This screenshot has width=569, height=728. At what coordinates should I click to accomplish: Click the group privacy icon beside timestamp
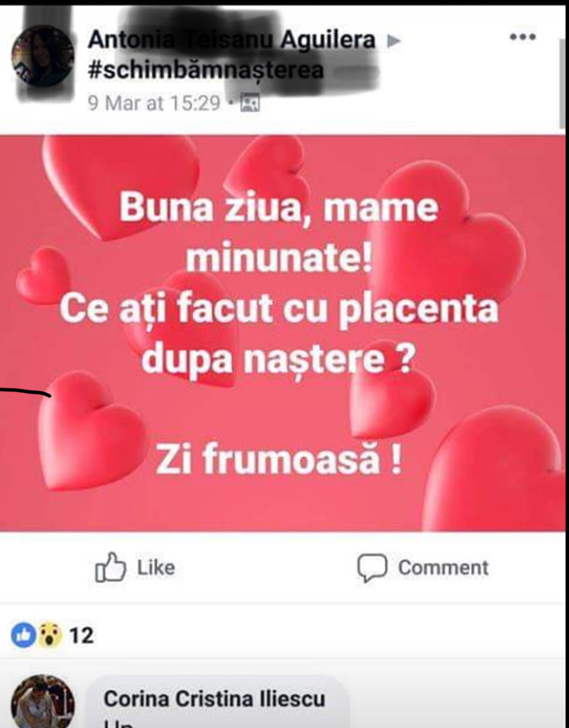250,103
